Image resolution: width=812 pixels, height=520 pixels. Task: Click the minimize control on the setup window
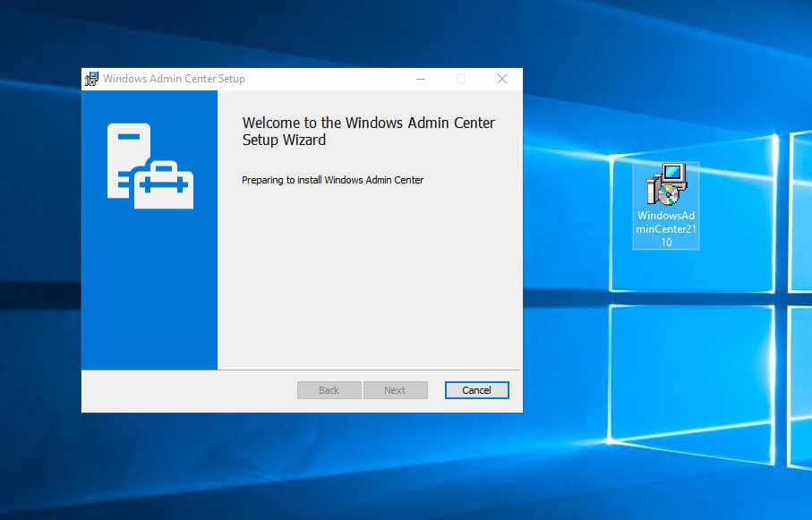420,79
